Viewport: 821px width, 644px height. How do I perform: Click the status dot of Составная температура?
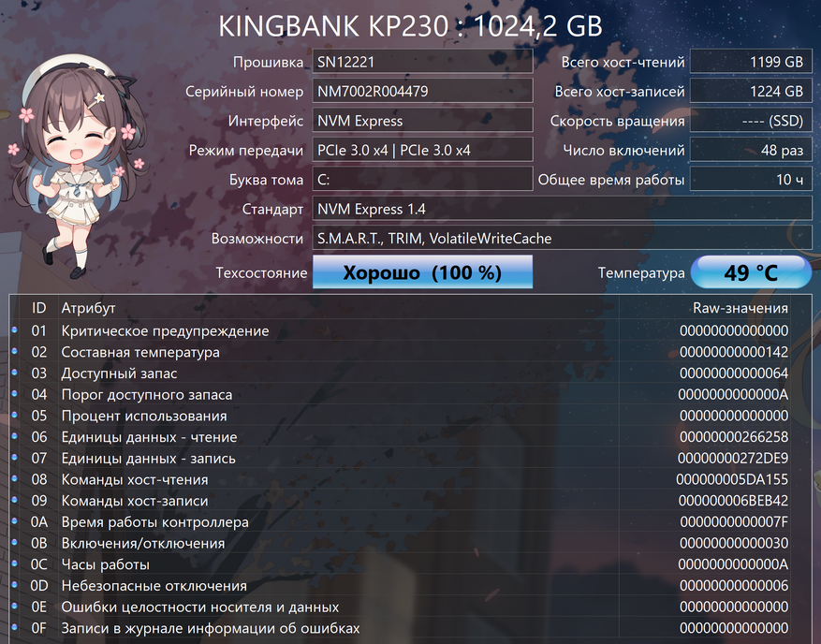click(15, 351)
